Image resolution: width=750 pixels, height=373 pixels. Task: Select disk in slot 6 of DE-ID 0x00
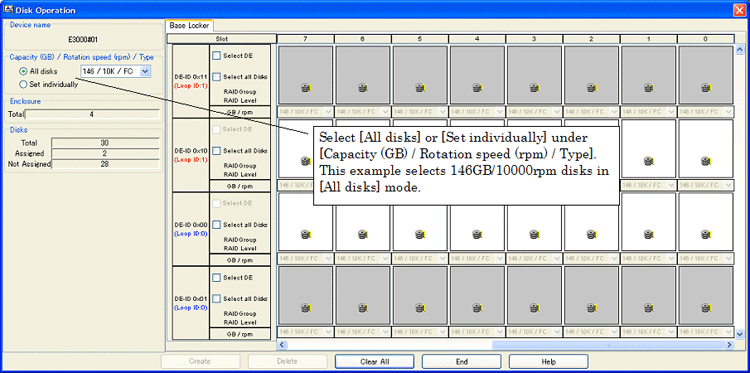coord(363,222)
